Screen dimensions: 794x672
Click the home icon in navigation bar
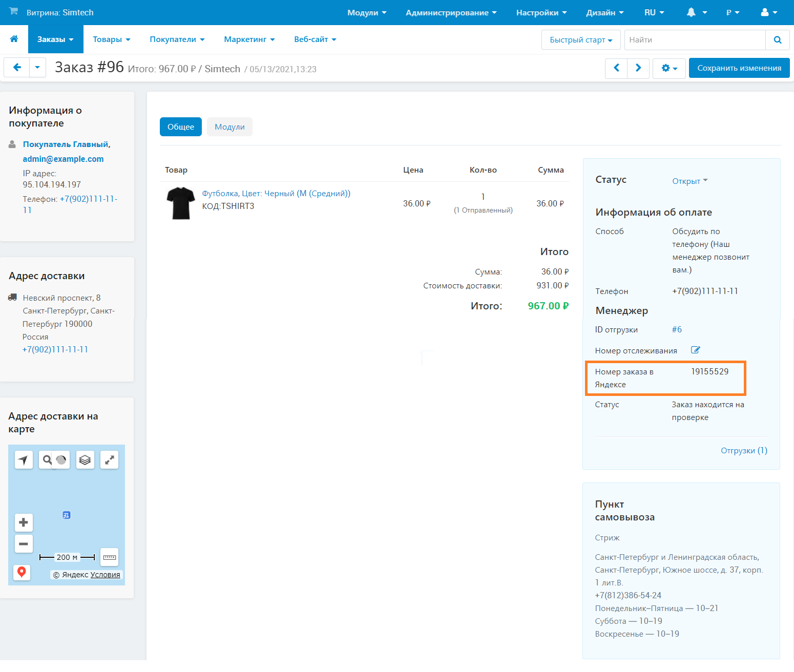(x=14, y=39)
